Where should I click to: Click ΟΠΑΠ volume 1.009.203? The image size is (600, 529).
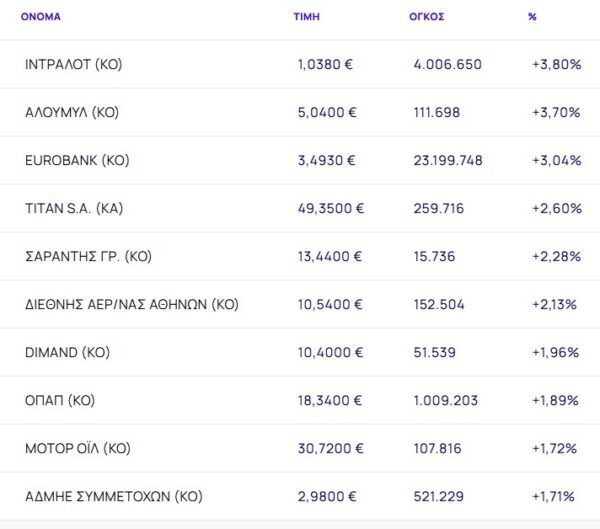point(447,401)
